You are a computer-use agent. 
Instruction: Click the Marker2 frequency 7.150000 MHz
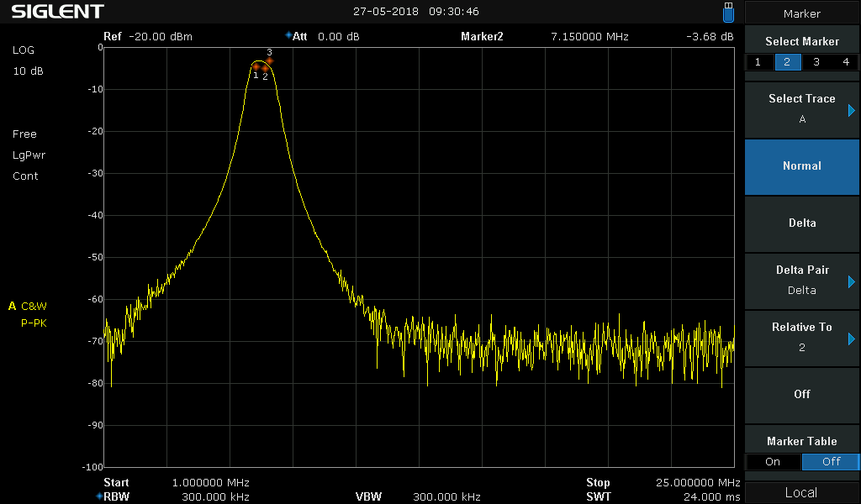(589, 37)
